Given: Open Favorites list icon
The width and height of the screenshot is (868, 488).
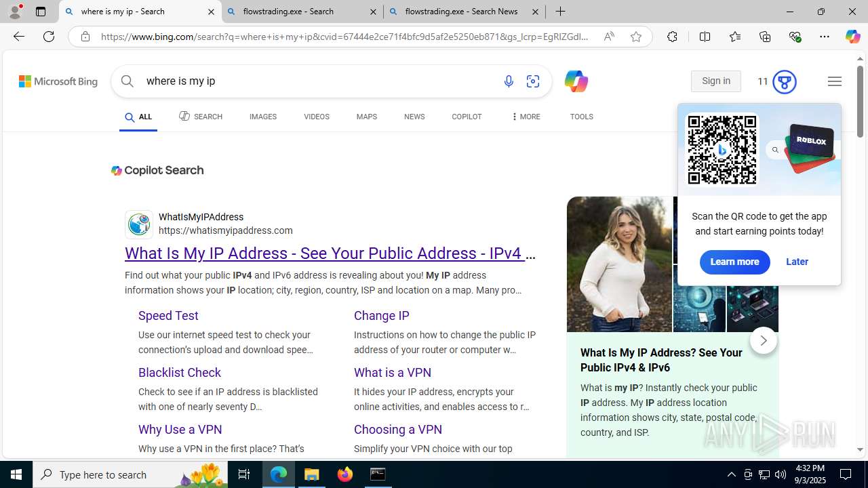Looking at the screenshot, I should 734,37.
